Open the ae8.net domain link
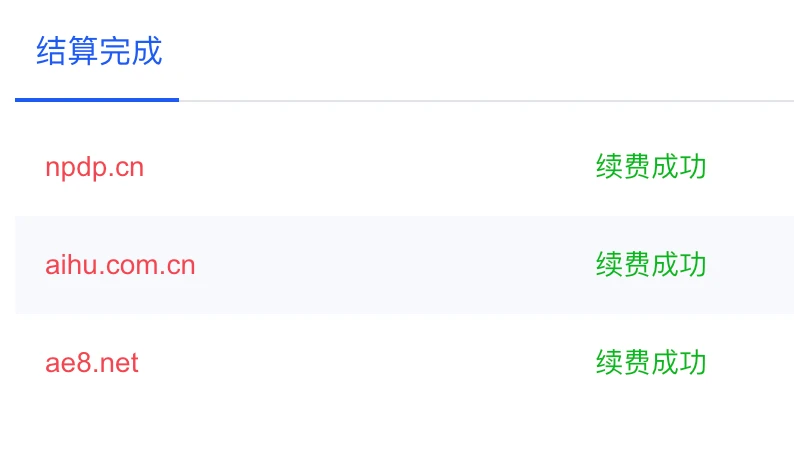 pos(92,363)
